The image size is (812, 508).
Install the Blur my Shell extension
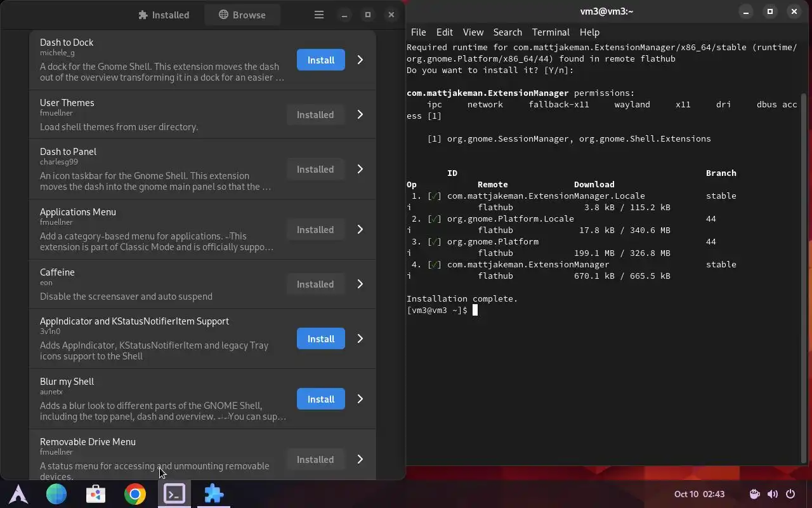tap(321, 399)
